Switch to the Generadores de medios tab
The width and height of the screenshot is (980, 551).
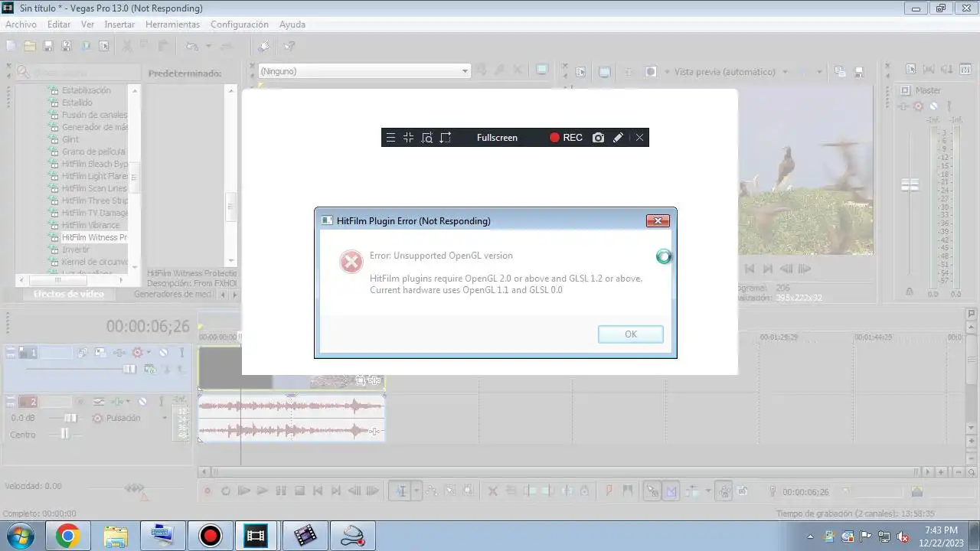coord(173,294)
